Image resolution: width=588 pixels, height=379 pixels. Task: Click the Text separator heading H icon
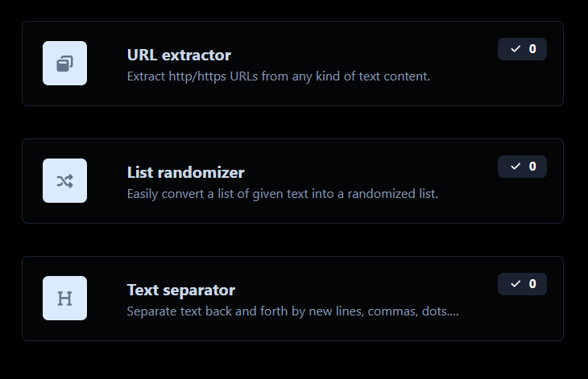tap(64, 299)
